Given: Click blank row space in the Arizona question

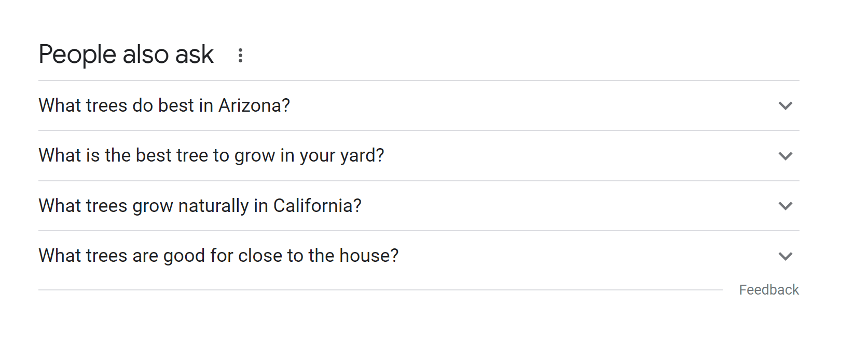Looking at the screenshot, I should [519, 105].
